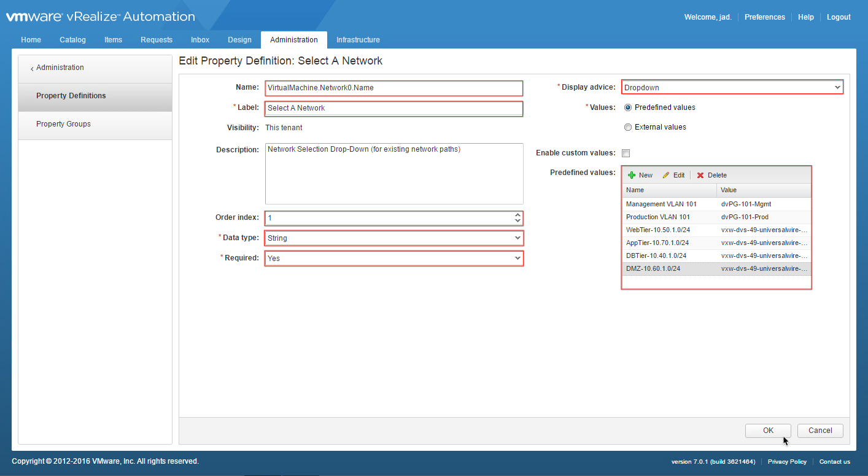Open the Catalog tab
Screen dimensions: 868x476
[73, 40]
